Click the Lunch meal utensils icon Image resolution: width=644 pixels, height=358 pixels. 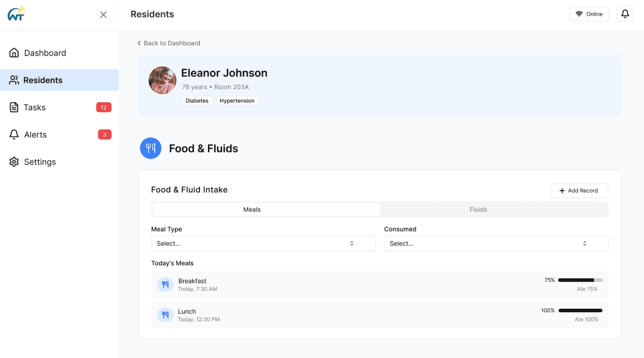tap(165, 315)
